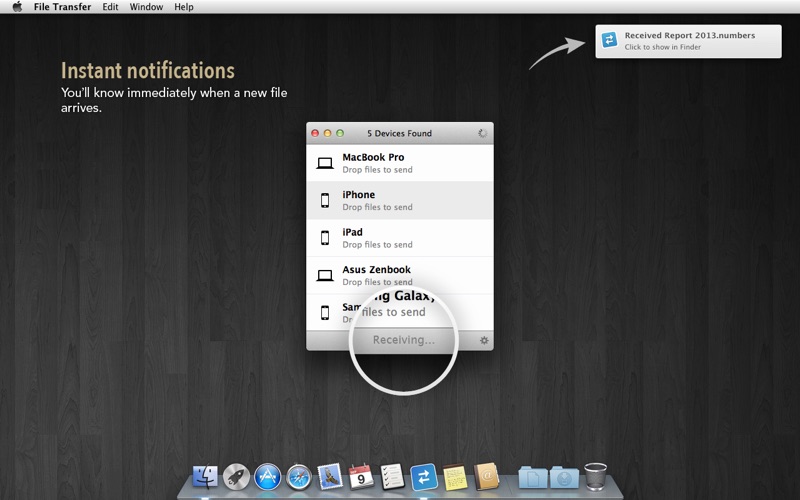Click the Asus Zenbook laptop icon

(325, 276)
